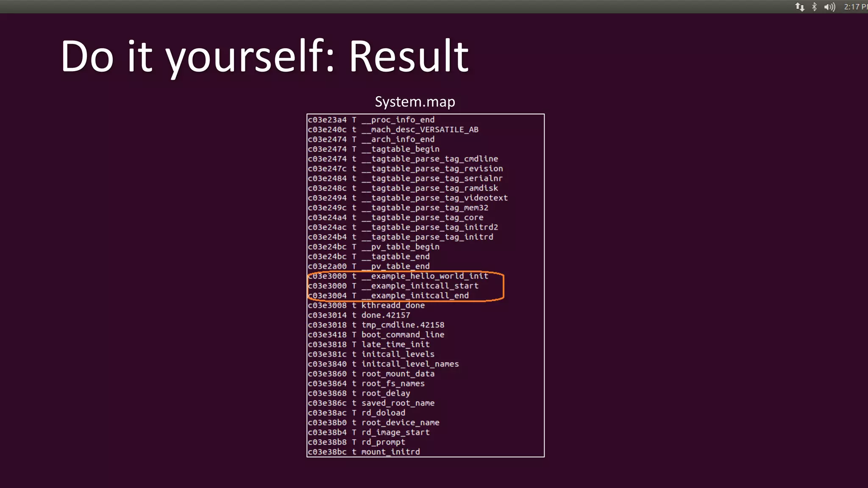The image size is (868, 488).
Task: Open the Bluetooth indicator menu
Action: [x=814, y=7]
